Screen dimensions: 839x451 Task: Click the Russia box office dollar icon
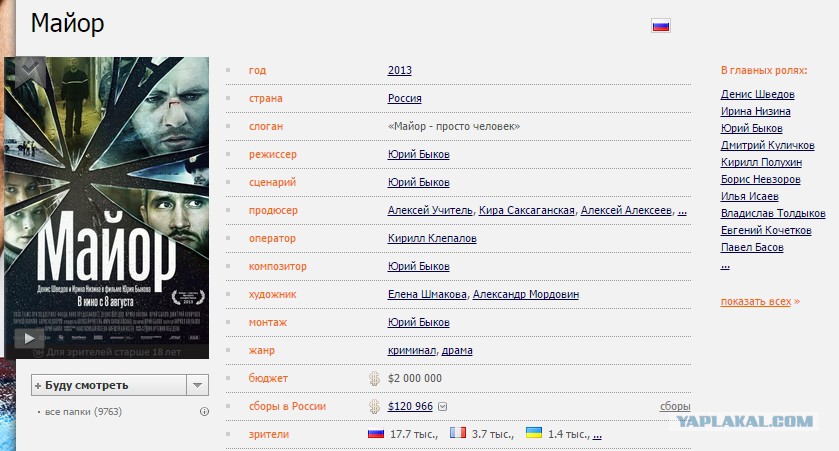coord(375,407)
